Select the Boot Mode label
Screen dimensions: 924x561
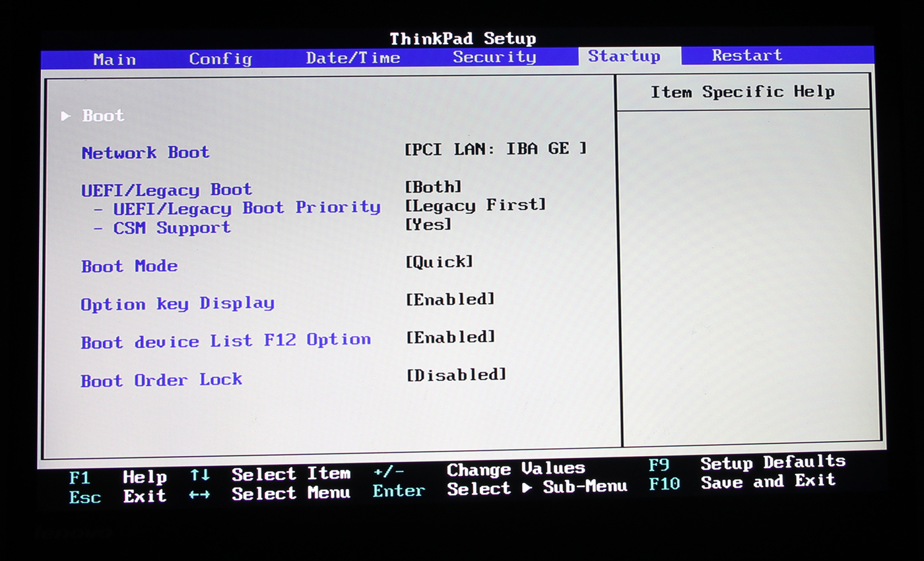tap(129, 266)
